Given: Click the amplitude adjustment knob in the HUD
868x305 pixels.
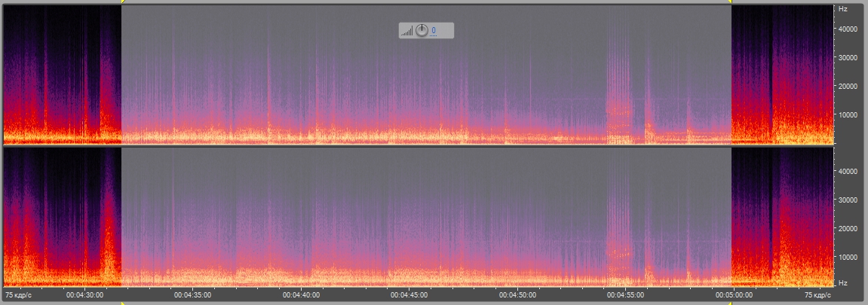Looking at the screenshot, I should tap(422, 30).
